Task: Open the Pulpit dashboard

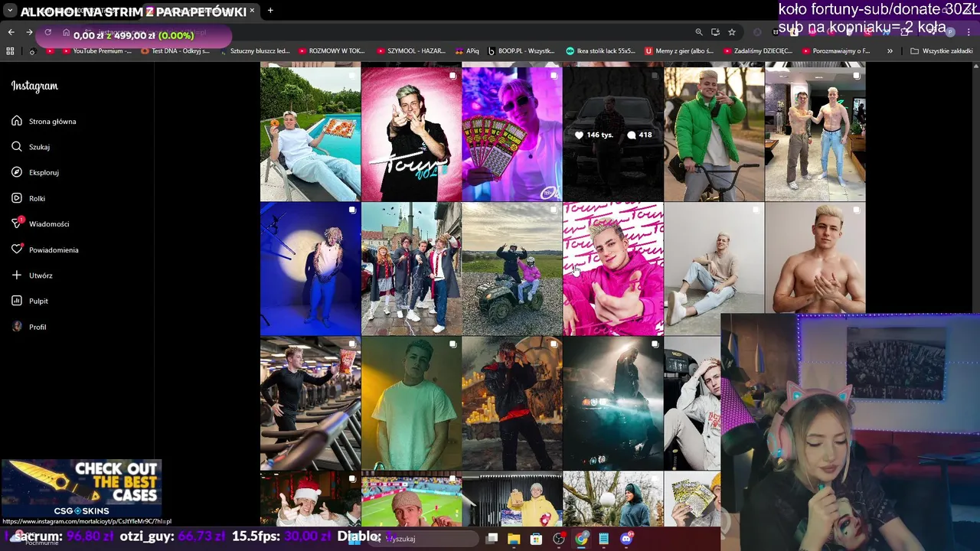Action: click(x=30, y=301)
